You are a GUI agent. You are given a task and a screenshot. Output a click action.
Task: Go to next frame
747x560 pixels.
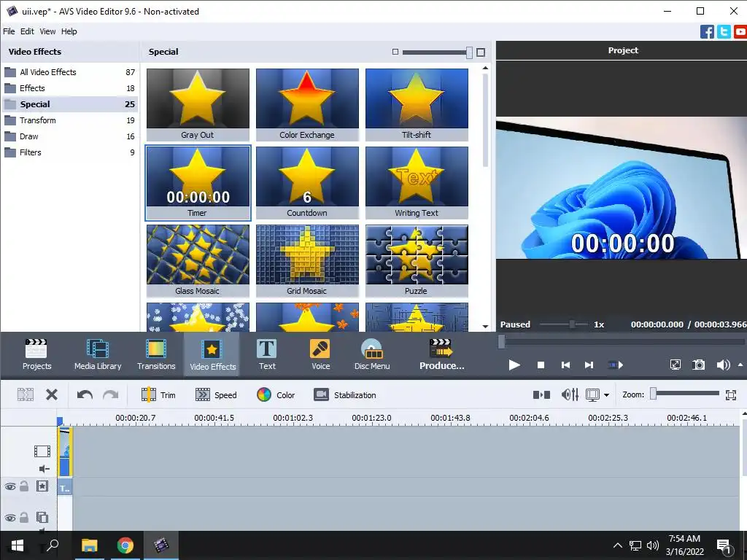(589, 365)
